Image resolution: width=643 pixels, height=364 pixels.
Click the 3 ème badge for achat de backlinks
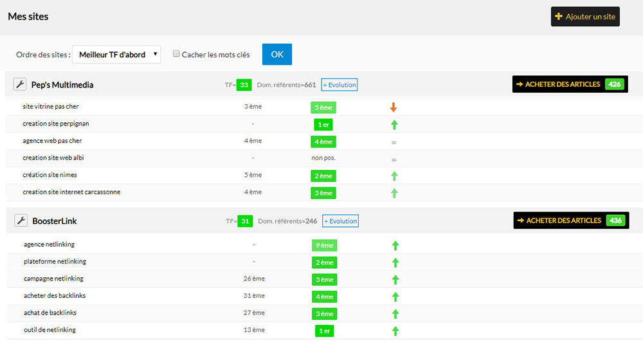click(x=324, y=314)
